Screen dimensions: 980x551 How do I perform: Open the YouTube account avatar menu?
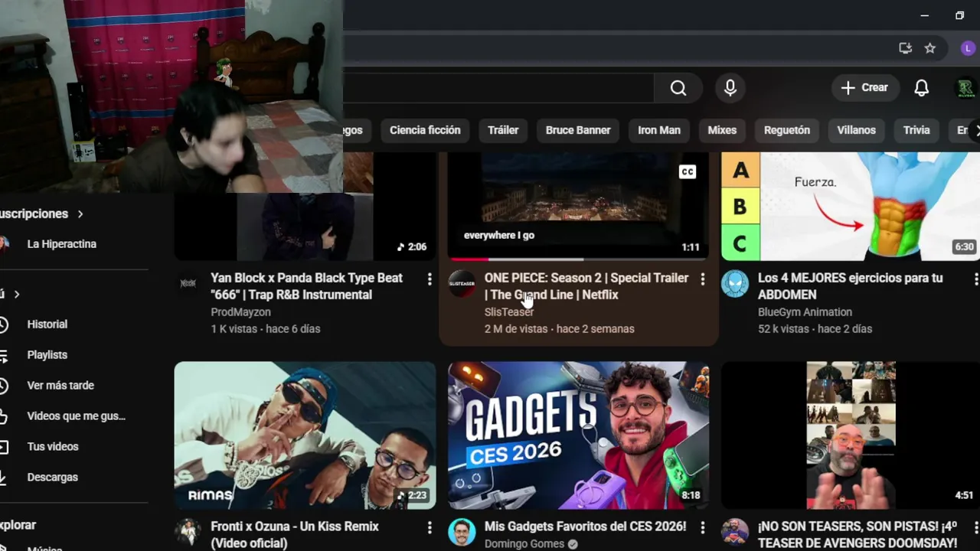click(966, 88)
